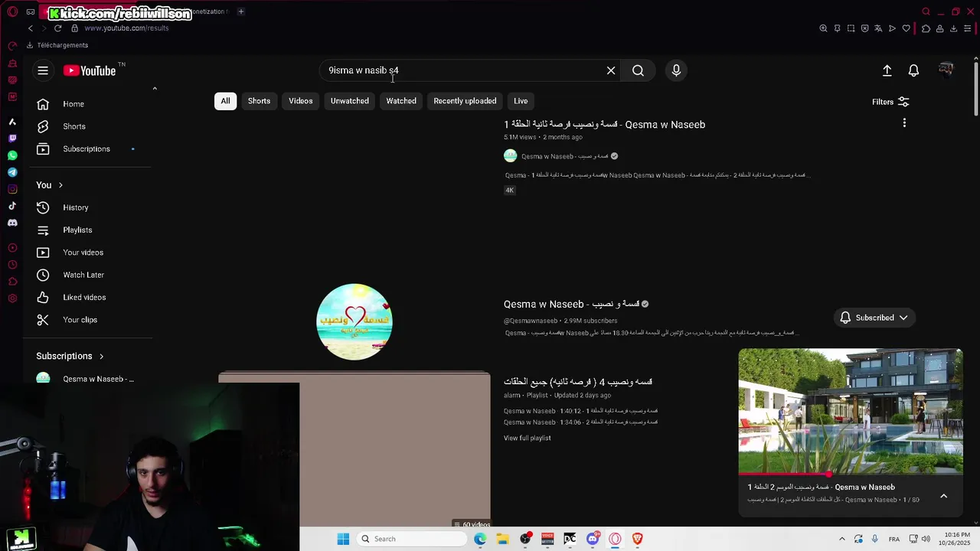Screen dimensions: 980x551
Task: Open Watch Later in sidebar
Action: [x=90, y=275]
